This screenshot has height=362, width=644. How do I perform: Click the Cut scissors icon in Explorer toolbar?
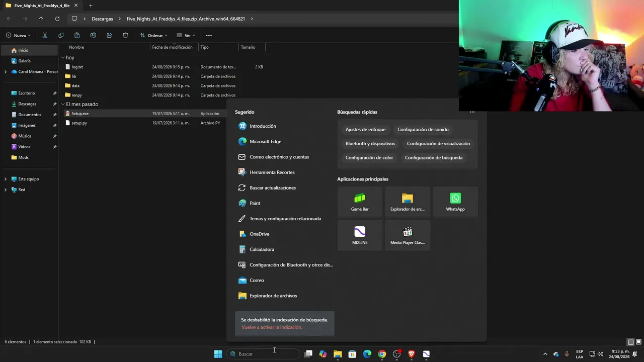pyautogui.click(x=45, y=35)
